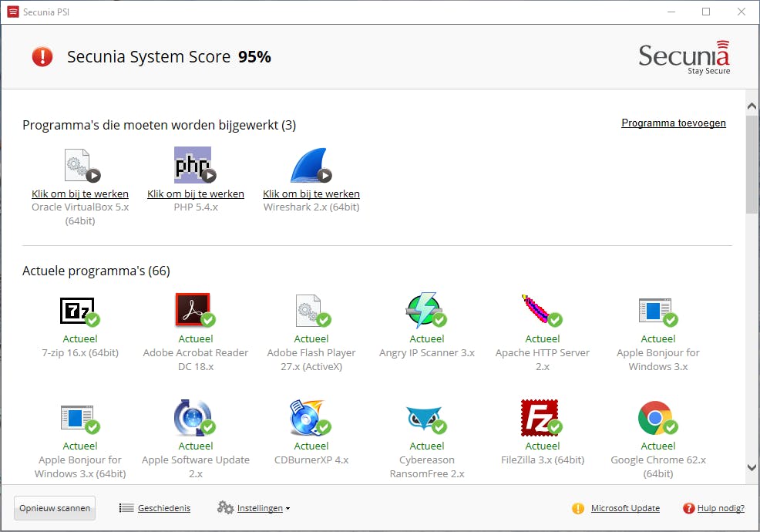The height and width of the screenshot is (532, 760).
Task: Select the CDBurnerXP disc icon
Action: pos(308,418)
